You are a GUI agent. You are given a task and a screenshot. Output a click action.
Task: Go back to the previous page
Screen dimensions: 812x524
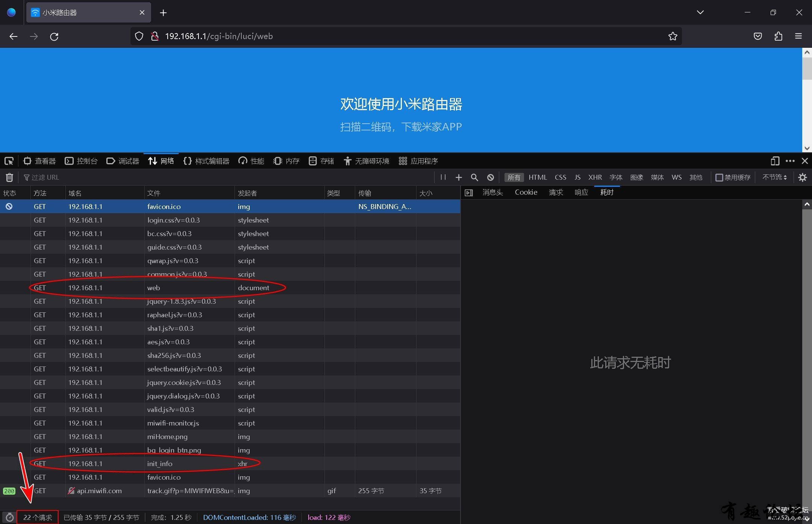point(14,36)
